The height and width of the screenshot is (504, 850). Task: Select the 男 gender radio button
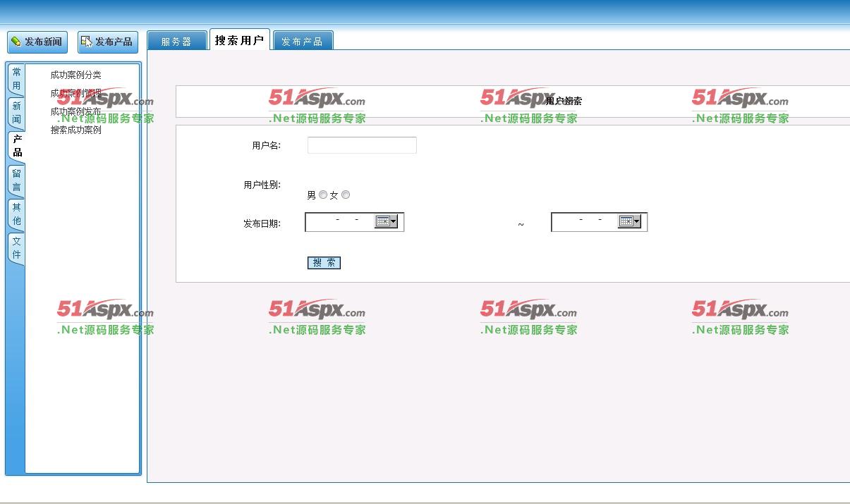[x=323, y=195]
